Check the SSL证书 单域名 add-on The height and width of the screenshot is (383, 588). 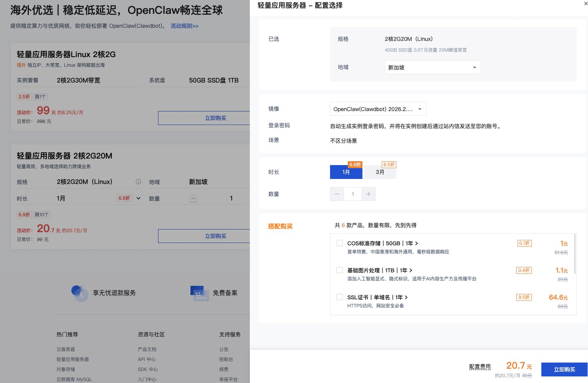click(340, 297)
